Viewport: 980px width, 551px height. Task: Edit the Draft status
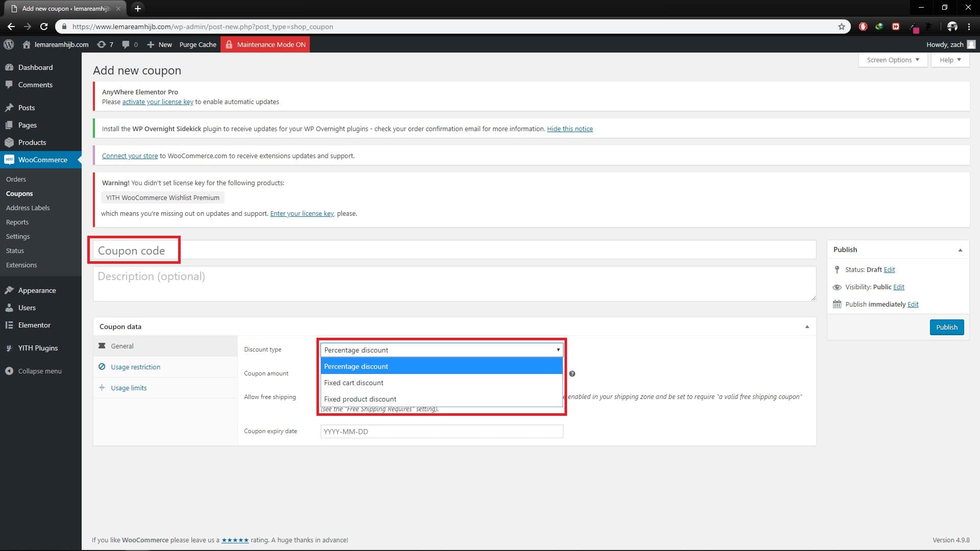tap(889, 269)
